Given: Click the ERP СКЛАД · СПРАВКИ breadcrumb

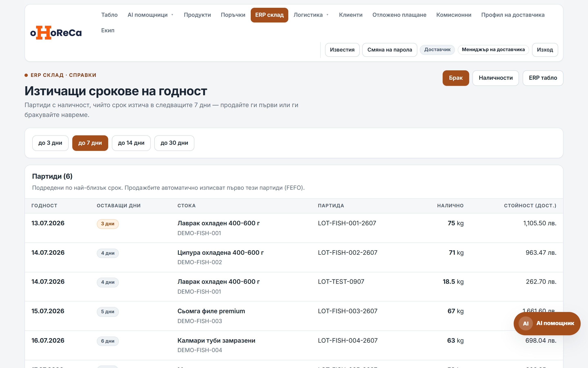Looking at the screenshot, I should pos(63,75).
